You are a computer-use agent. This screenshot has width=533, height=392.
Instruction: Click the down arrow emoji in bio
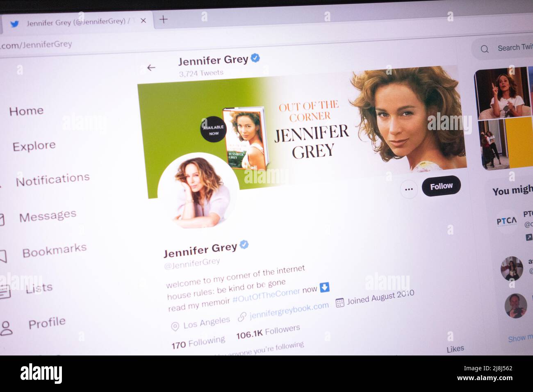click(324, 287)
